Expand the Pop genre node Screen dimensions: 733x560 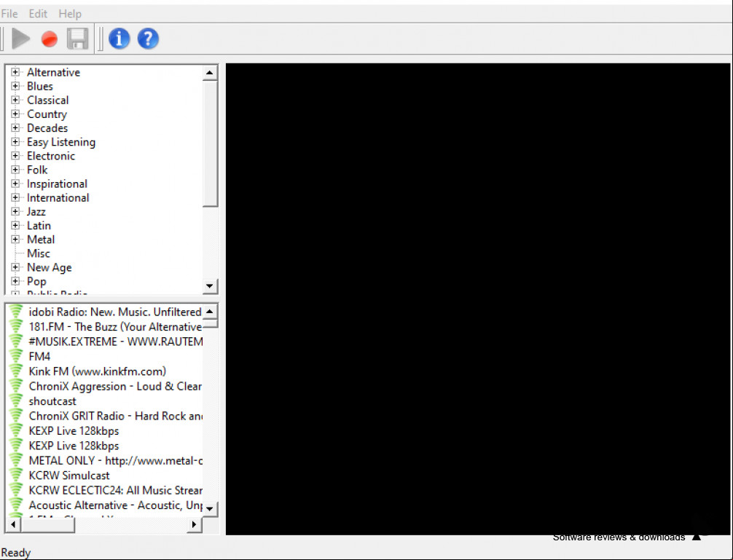tap(15, 281)
